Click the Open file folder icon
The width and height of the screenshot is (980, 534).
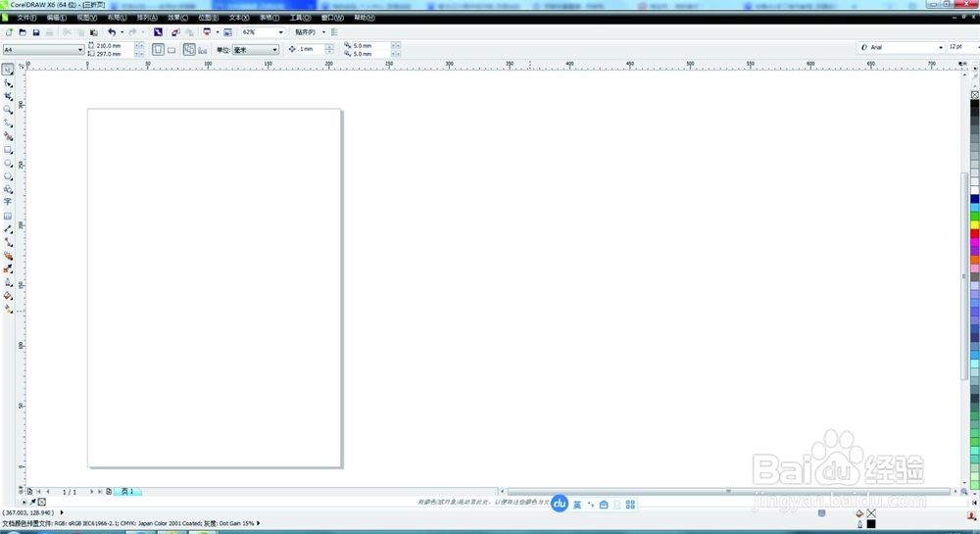pos(23,32)
